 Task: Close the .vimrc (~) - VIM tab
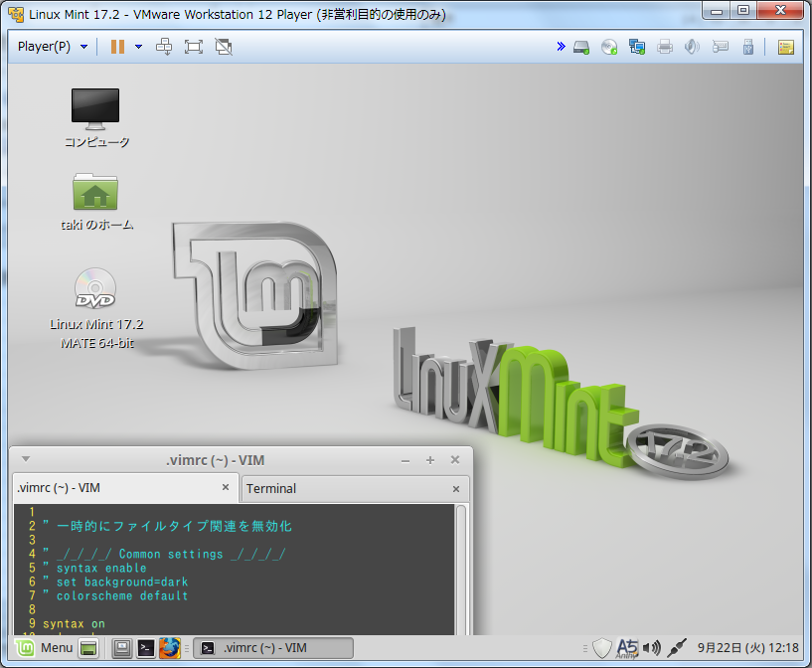226,487
